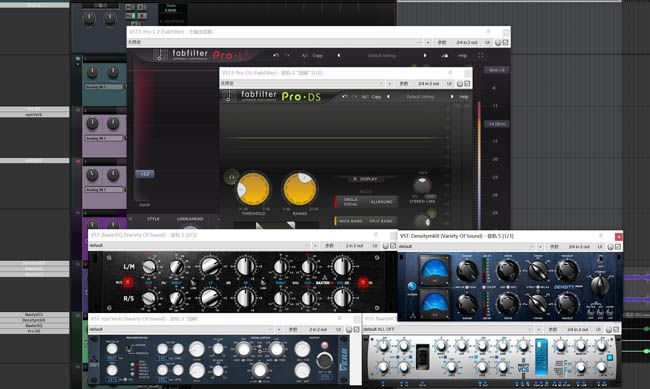Open the Analog preset dropdown on teal track
650x389 pixels.
tap(104, 87)
